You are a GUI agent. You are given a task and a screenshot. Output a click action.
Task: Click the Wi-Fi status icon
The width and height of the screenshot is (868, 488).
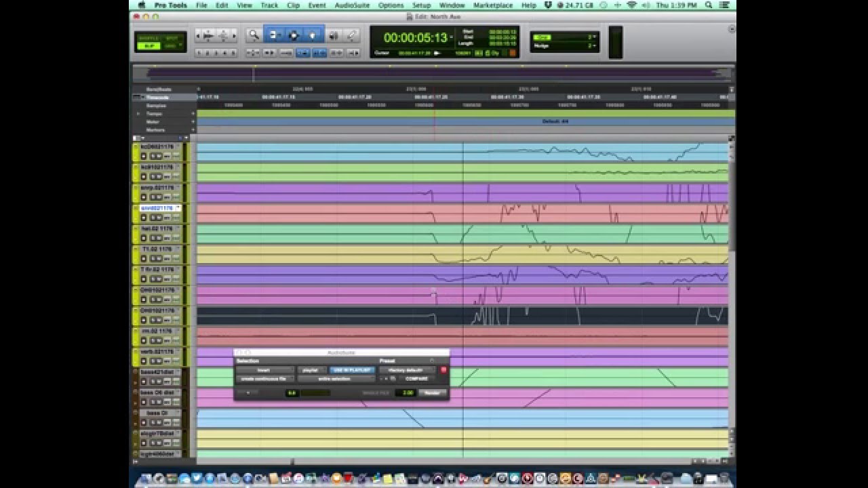[x=632, y=5]
